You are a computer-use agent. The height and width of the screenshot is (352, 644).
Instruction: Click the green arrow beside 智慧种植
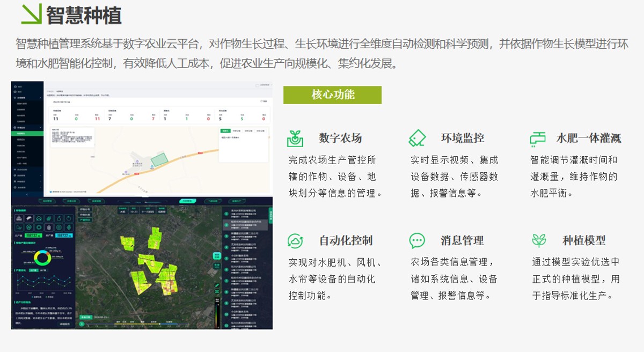[x=31, y=14]
